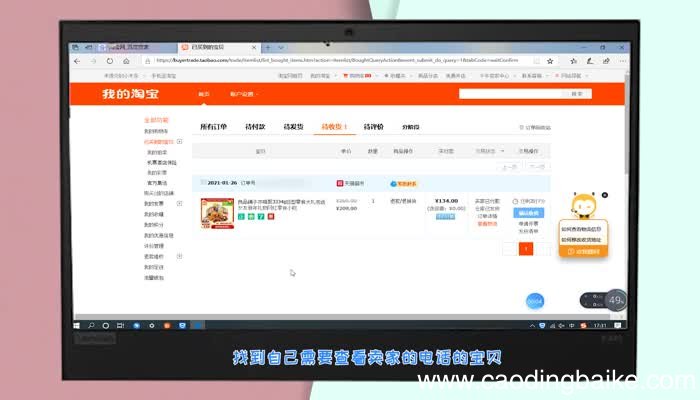Open the Windows Start menu
The height and width of the screenshot is (400, 700).
76,326
